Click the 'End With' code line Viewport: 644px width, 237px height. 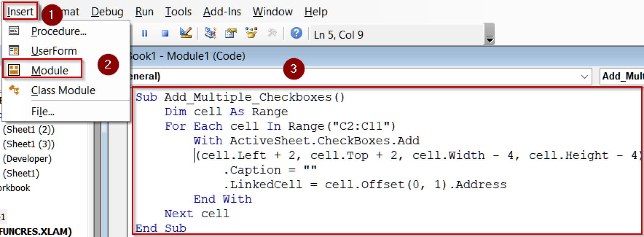point(223,199)
